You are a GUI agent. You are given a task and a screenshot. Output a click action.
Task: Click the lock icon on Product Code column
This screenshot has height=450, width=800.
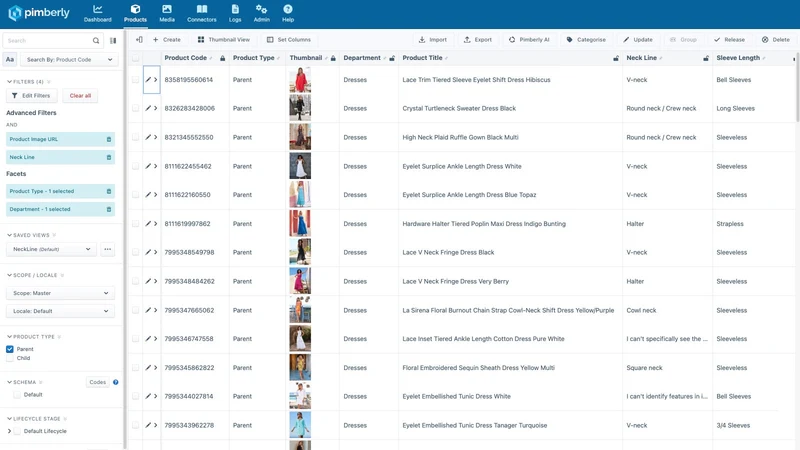222,58
